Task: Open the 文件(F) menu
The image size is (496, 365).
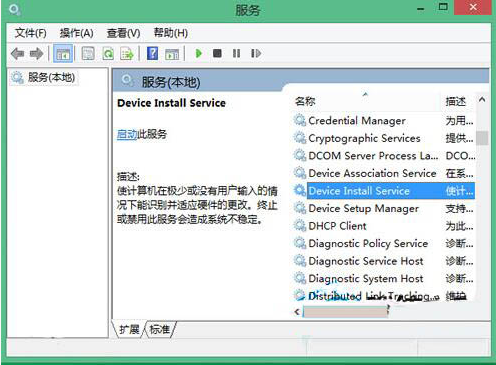Action: [x=30, y=33]
